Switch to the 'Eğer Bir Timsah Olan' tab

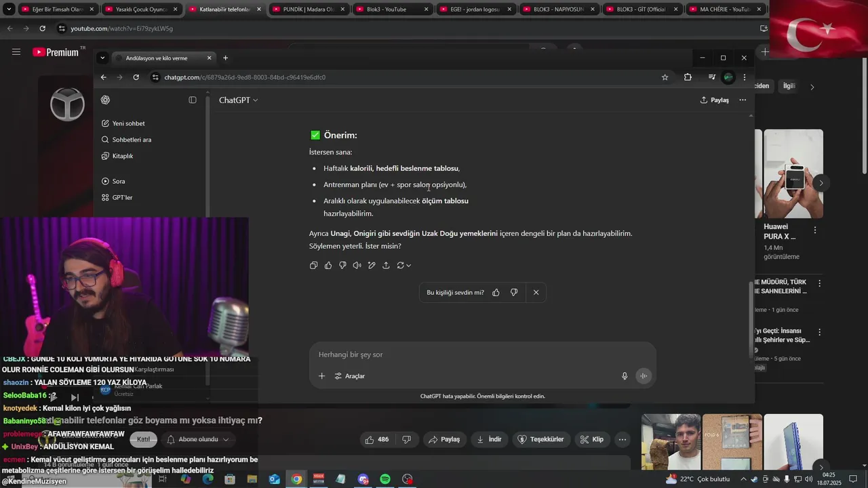58,9
